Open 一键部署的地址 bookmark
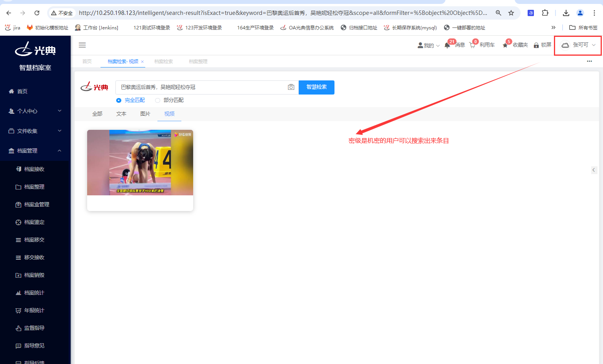The height and width of the screenshot is (364, 603). (x=464, y=27)
